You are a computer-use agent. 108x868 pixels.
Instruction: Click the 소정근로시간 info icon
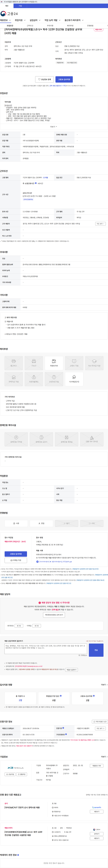(36, 183)
